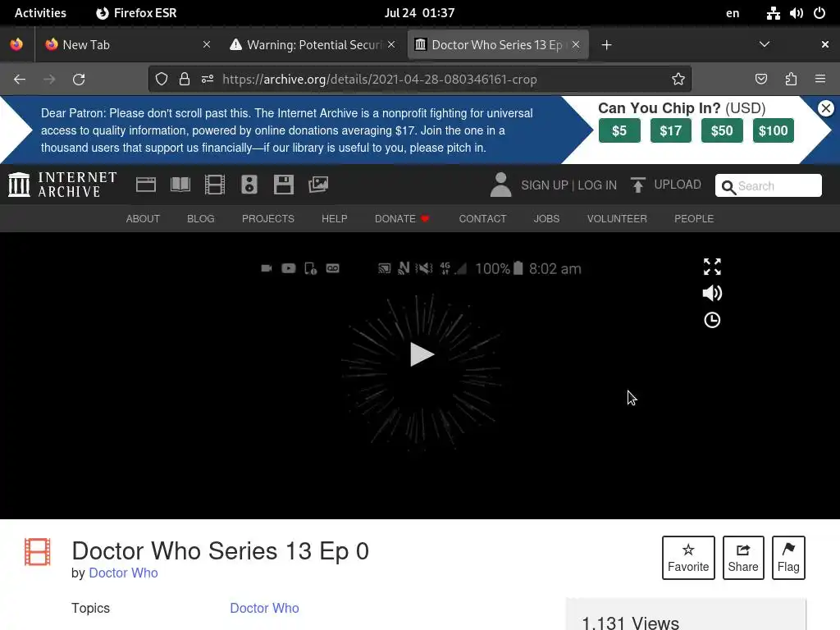Bookmark this page with star icon
This screenshot has height=630, width=840.
678,80
